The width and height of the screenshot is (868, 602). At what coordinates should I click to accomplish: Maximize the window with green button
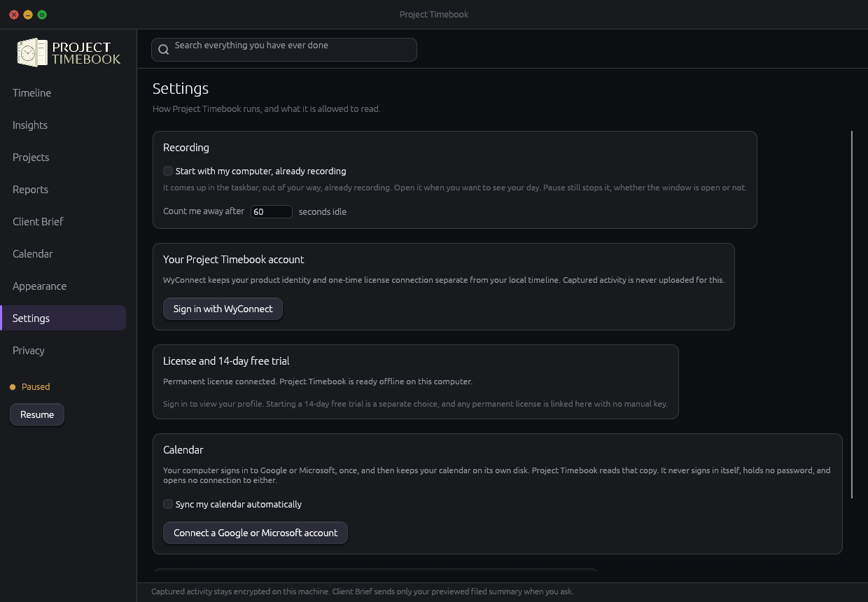[42, 15]
